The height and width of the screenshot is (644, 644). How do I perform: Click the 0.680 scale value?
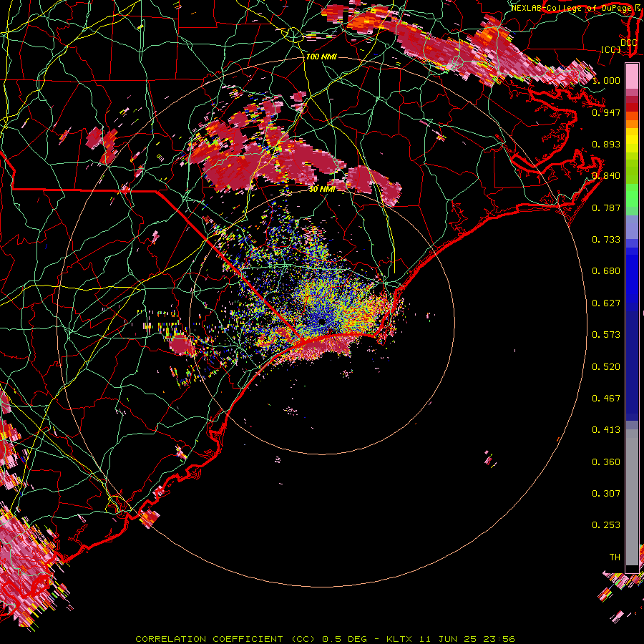(x=606, y=271)
